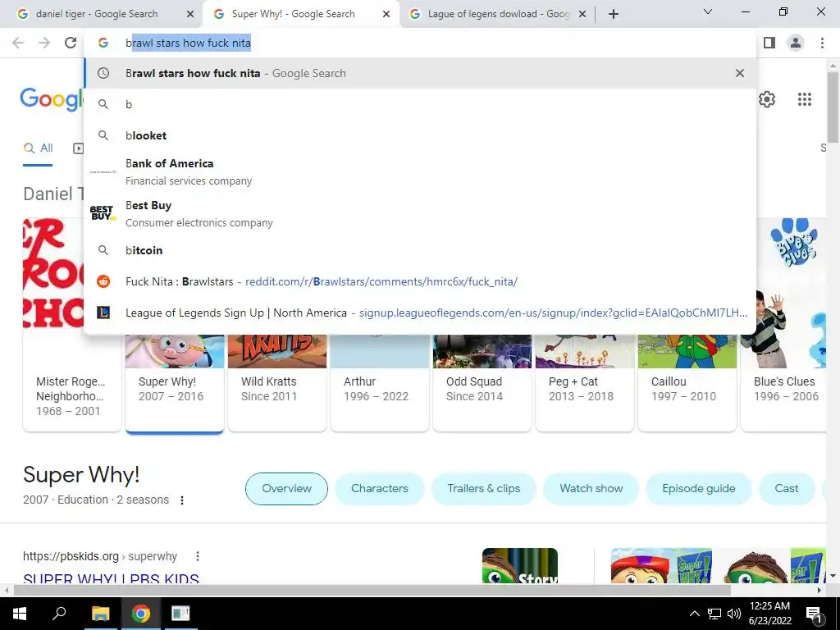Click the Chrome taskbar icon

point(141,614)
